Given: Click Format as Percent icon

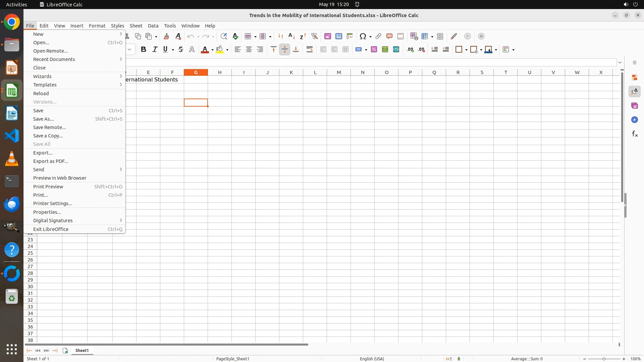Looking at the screenshot, I should pyautogui.click(x=374, y=50).
